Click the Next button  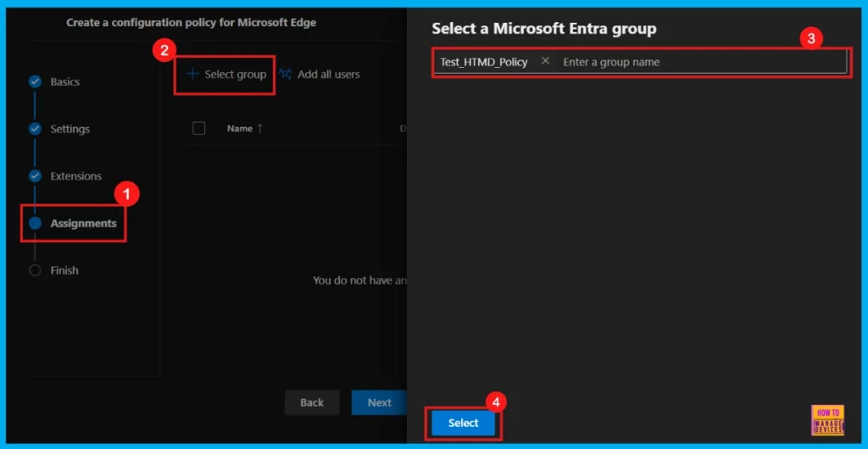(379, 402)
